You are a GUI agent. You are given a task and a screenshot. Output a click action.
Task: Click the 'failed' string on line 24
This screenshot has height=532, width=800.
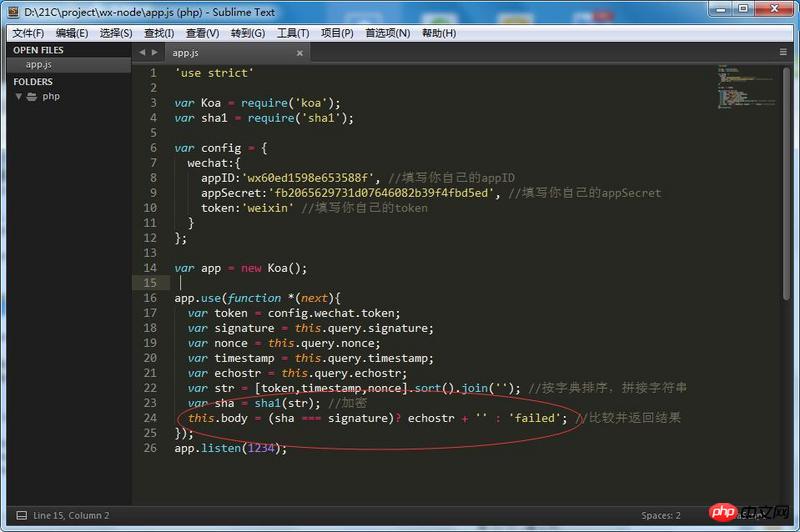pyautogui.click(x=534, y=418)
